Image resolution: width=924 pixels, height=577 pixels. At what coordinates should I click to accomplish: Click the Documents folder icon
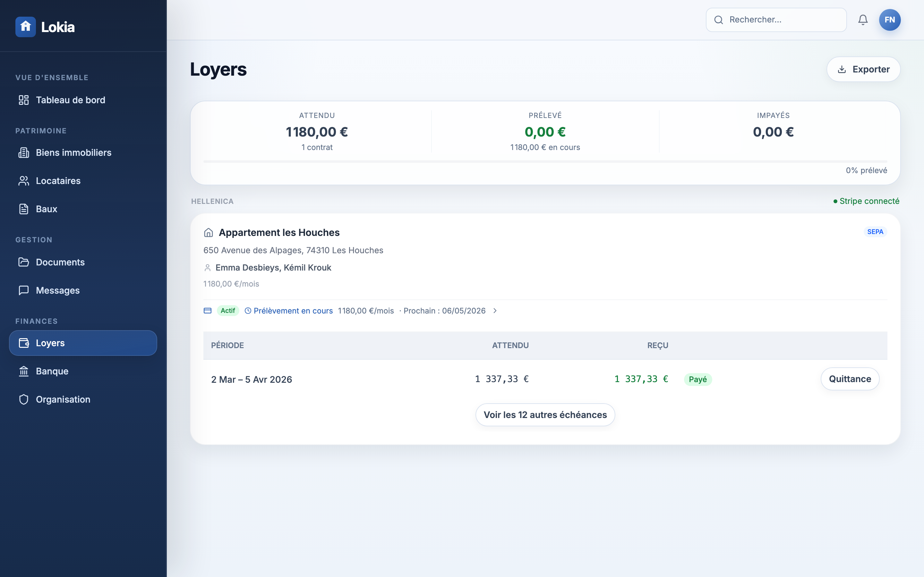[24, 262]
